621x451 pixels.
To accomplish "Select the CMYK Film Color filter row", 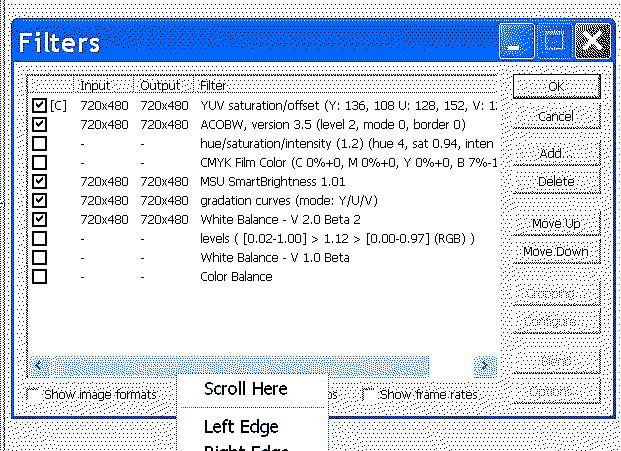I will (x=263, y=162).
